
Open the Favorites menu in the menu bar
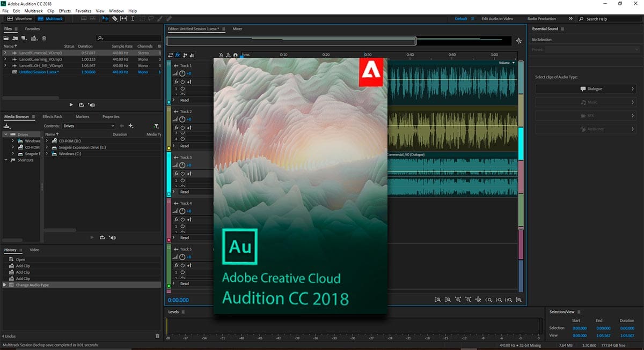click(83, 11)
